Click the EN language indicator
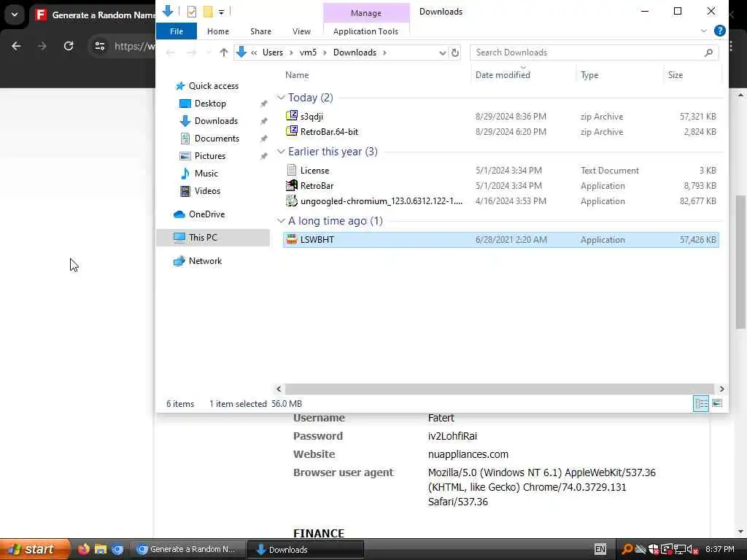The width and height of the screenshot is (747, 560). point(600,550)
